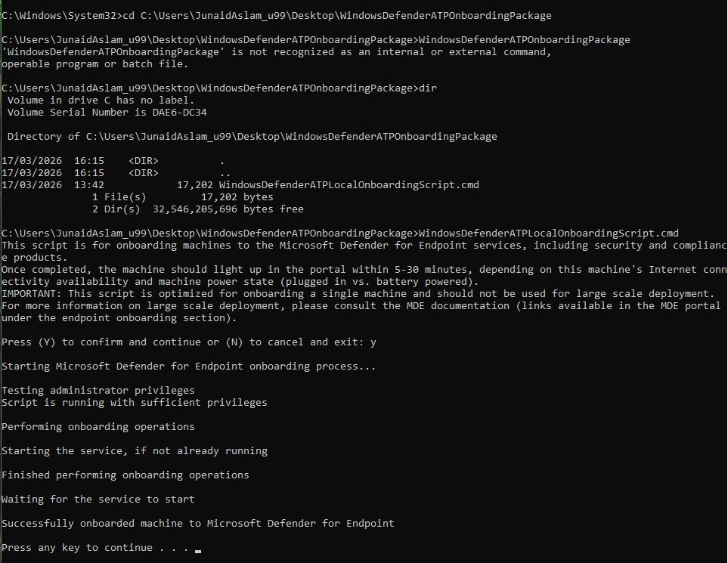Click the blinking cursor after 'Press any key to continue'
728x563 pixels.
(x=198, y=552)
